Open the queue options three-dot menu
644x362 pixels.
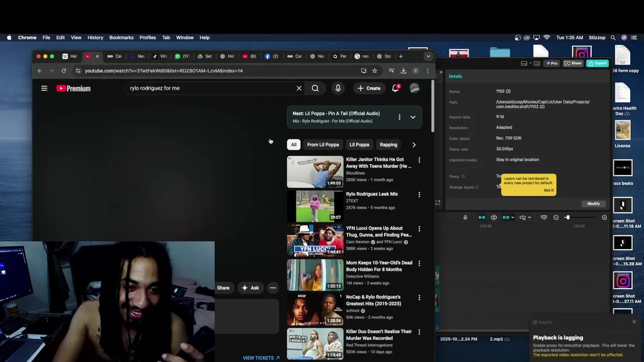(399, 117)
